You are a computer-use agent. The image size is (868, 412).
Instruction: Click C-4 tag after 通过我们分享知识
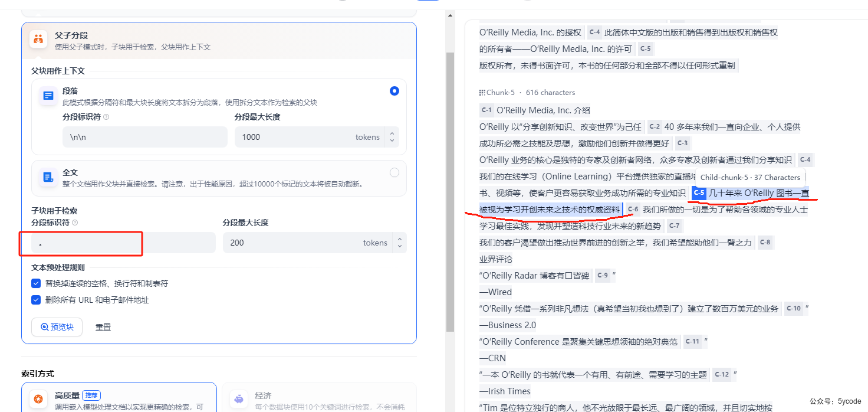[805, 160]
